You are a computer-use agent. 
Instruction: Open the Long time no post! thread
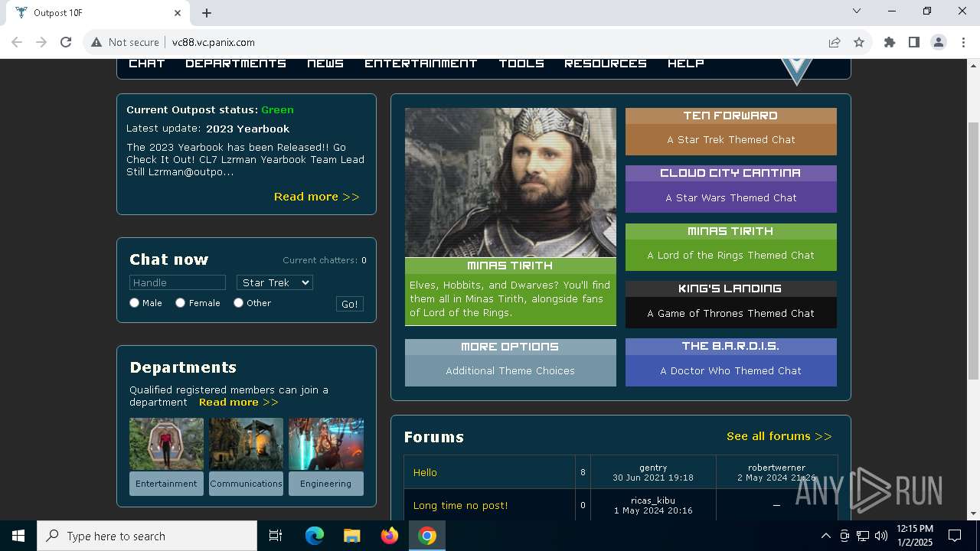coord(460,506)
